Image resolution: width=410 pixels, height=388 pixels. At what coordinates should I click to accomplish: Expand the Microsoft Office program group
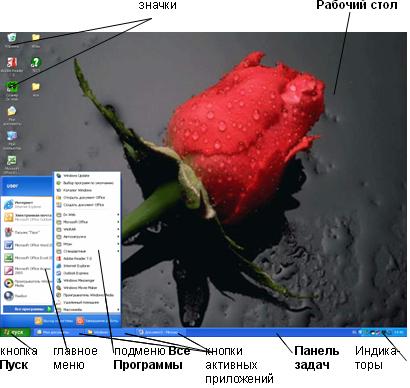click(87, 222)
